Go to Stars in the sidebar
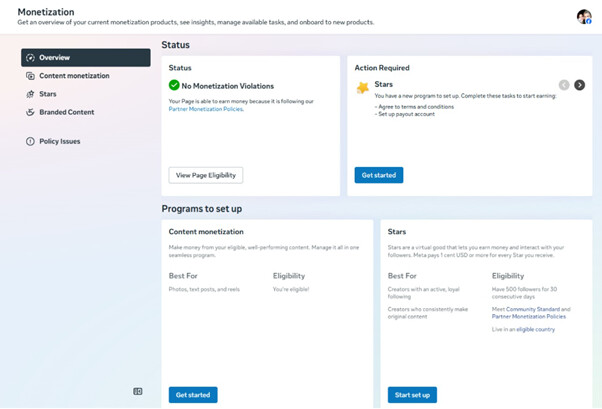The image size is (602, 409). (86, 94)
